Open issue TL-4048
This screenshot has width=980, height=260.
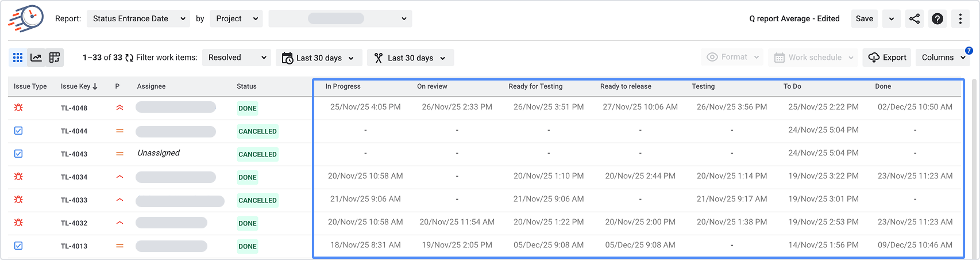pyautogui.click(x=74, y=108)
